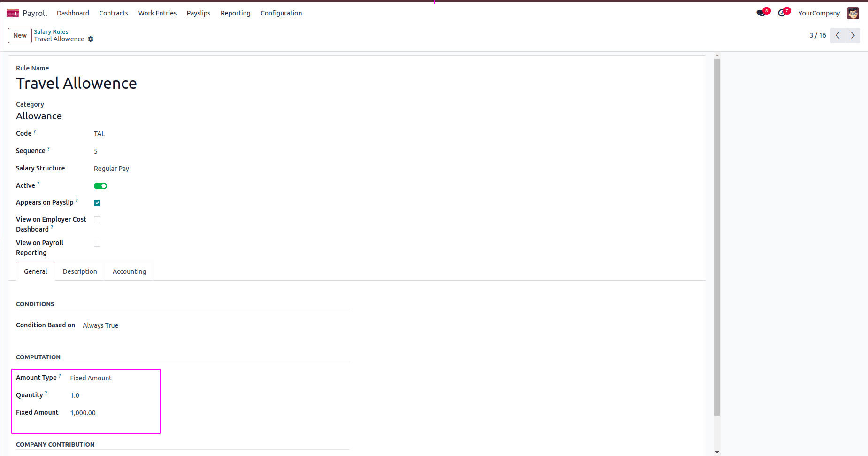Show help tooltip for Sequence field

click(x=48, y=149)
